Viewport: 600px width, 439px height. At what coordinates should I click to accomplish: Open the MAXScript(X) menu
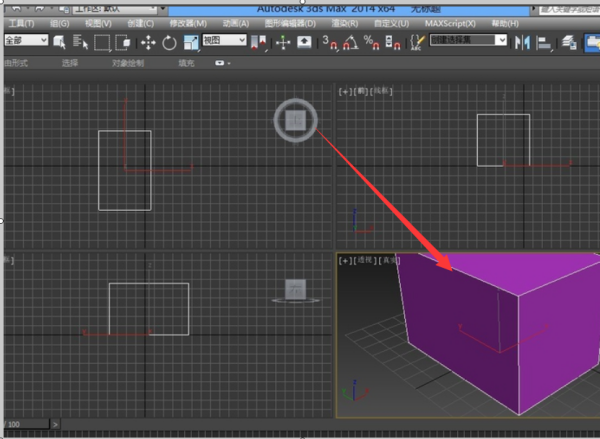(450, 23)
